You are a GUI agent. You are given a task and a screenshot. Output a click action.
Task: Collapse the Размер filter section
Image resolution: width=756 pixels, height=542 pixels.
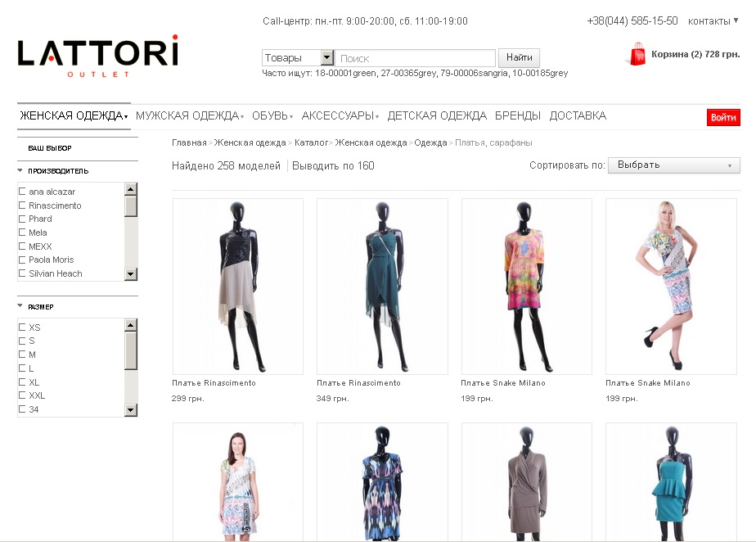(20, 307)
